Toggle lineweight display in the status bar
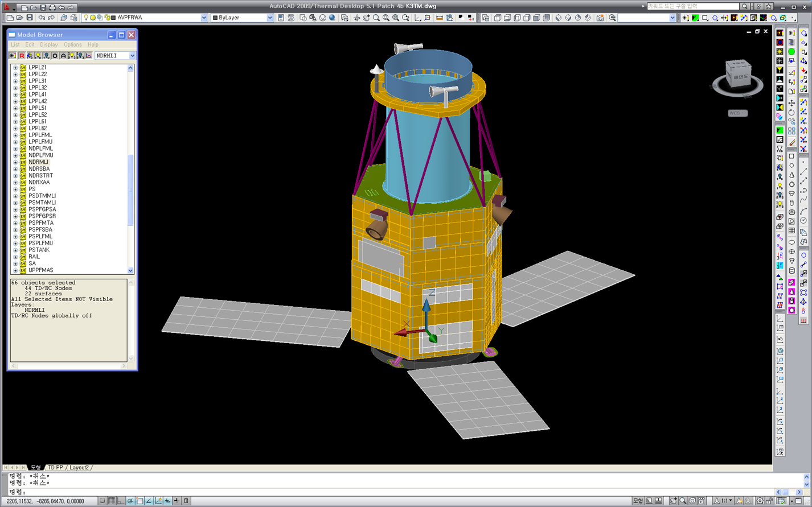 (x=177, y=501)
